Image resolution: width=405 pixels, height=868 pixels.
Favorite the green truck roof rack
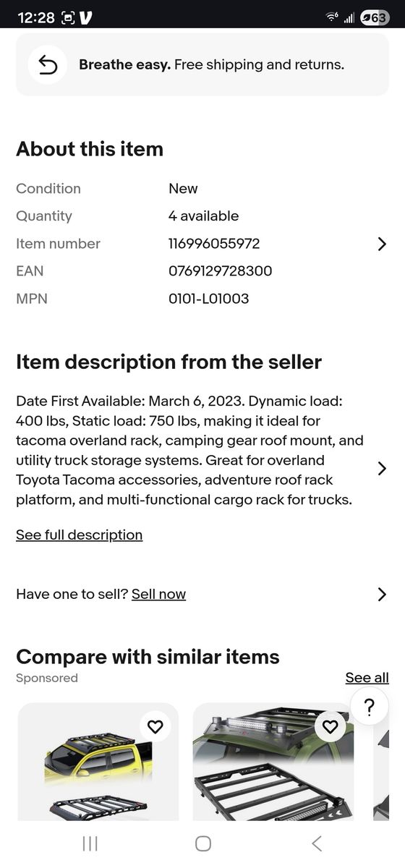tap(331, 727)
